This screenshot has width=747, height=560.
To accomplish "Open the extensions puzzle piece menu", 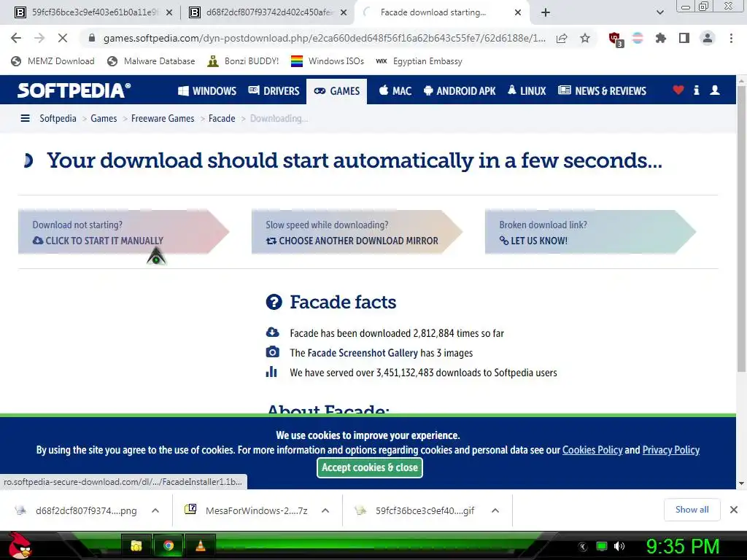I will [x=661, y=38].
